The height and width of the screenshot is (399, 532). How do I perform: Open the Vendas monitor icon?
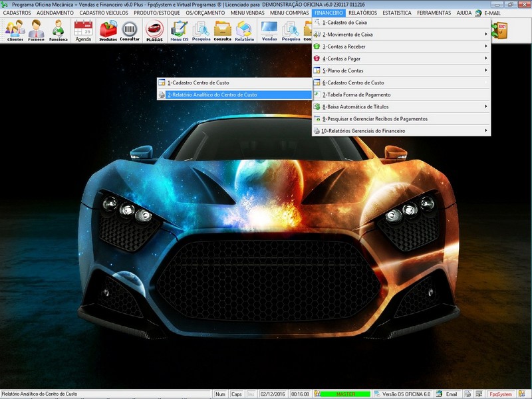(269, 31)
